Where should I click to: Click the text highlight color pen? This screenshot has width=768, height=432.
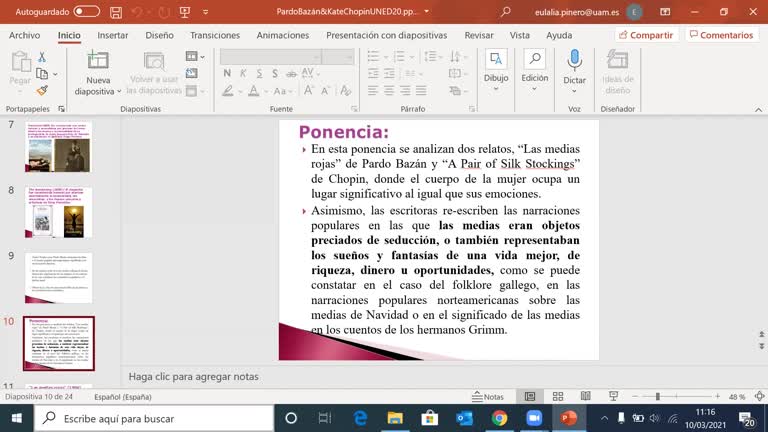click(x=227, y=91)
